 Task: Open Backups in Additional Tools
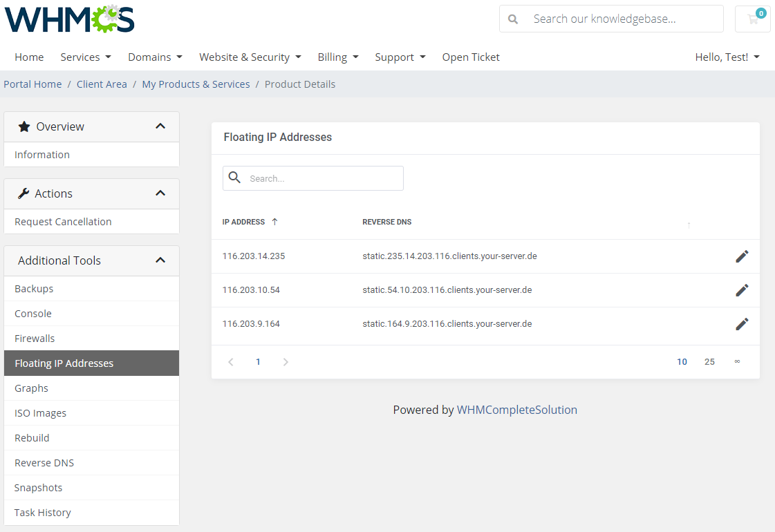point(91,289)
